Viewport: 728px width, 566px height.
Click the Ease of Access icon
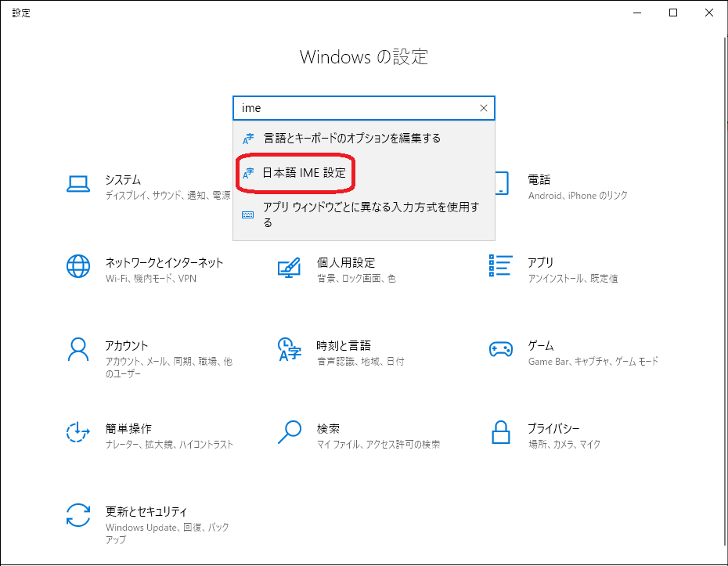click(x=78, y=433)
